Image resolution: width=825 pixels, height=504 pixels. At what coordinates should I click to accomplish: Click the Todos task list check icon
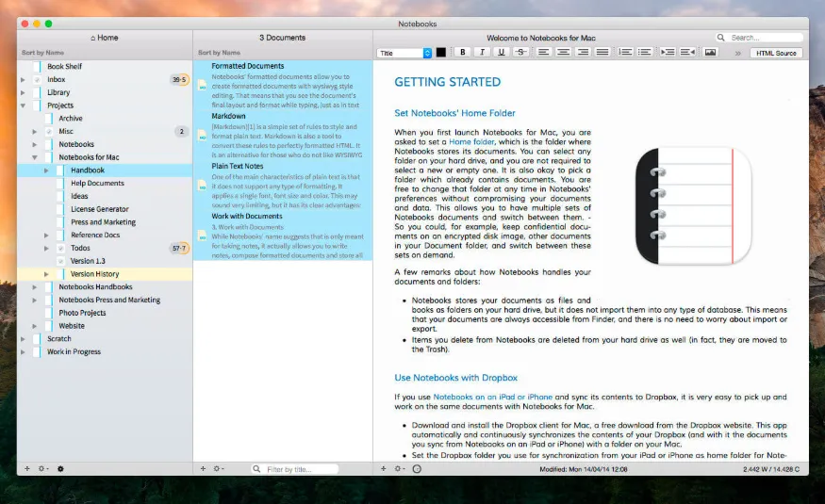click(x=60, y=248)
